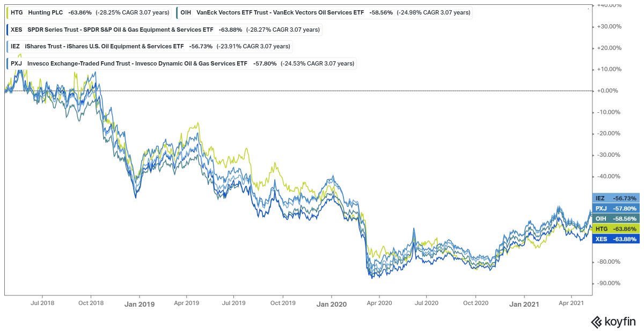Click the XES -63.88% price tag
The height and width of the screenshot is (333, 644).
(x=616, y=239)
